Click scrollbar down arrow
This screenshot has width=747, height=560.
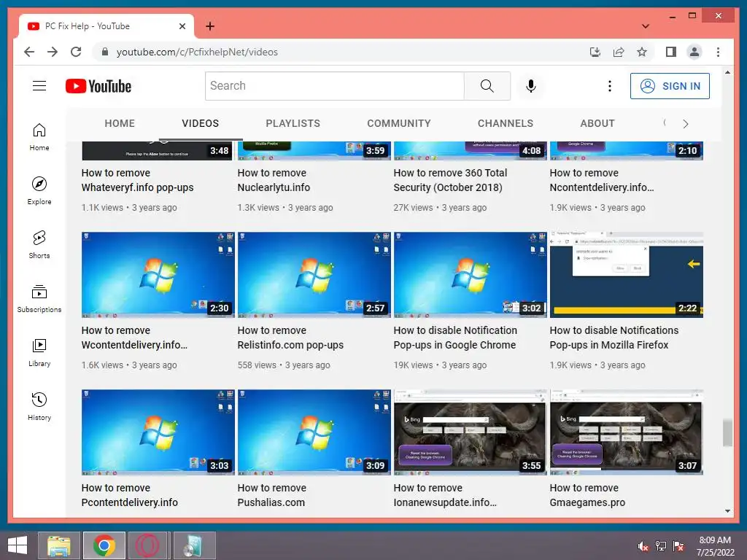tap(727, 510)
